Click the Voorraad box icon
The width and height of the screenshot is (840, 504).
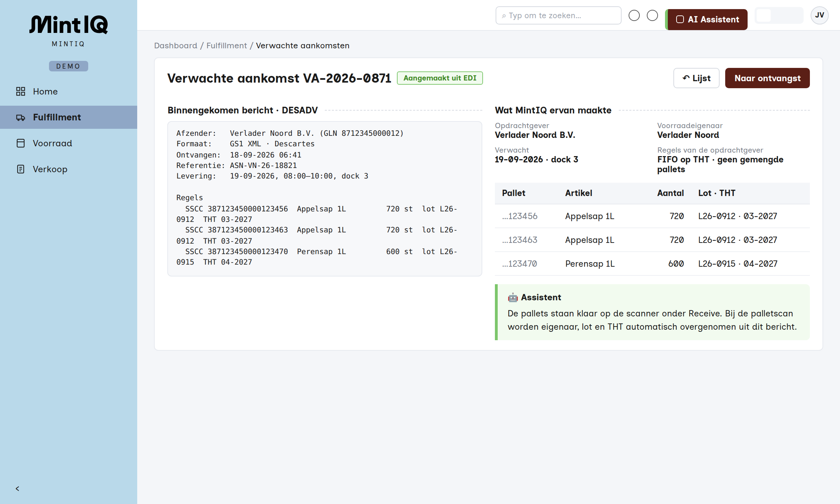[21, 143]
